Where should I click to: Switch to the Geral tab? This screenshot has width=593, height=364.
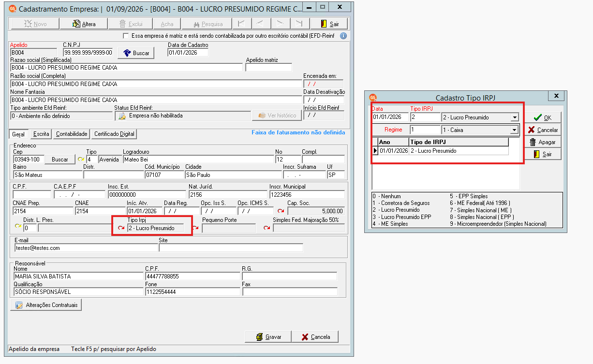19,134
